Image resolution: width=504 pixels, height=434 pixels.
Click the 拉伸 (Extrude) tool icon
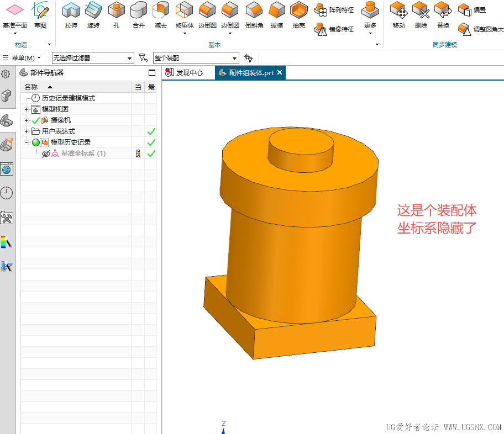(x=71, y=11)
